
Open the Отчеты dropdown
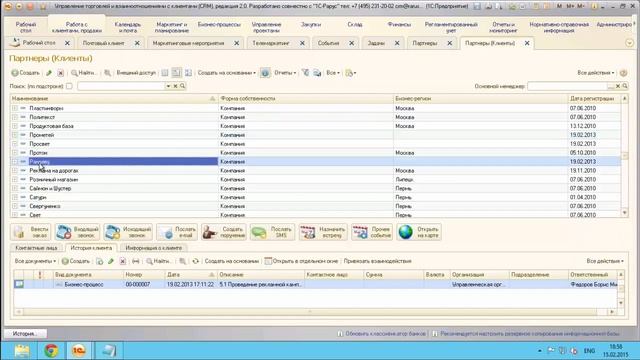tap(285, 73)
